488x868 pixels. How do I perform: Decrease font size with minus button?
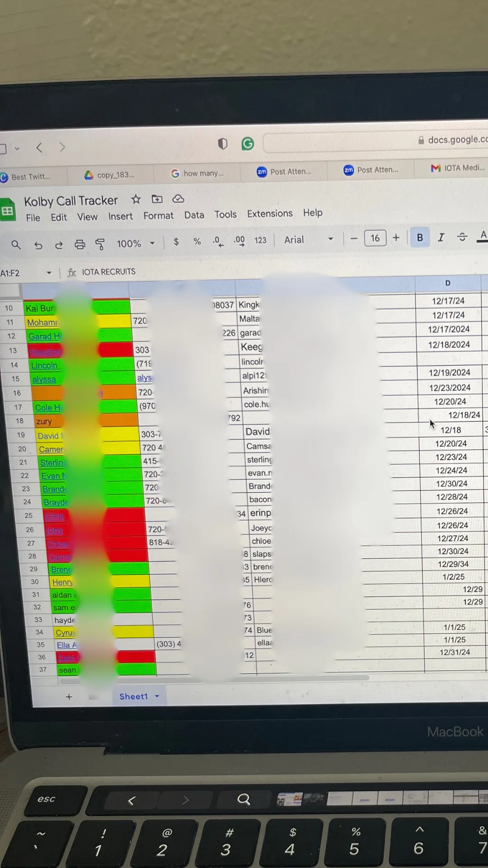click(354, 238)
